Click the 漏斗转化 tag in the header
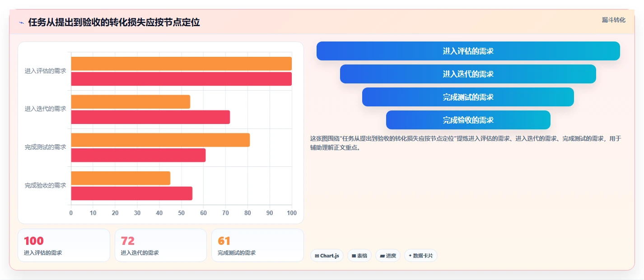The width and height of the screenshot is (644, 280). [614, 20]
